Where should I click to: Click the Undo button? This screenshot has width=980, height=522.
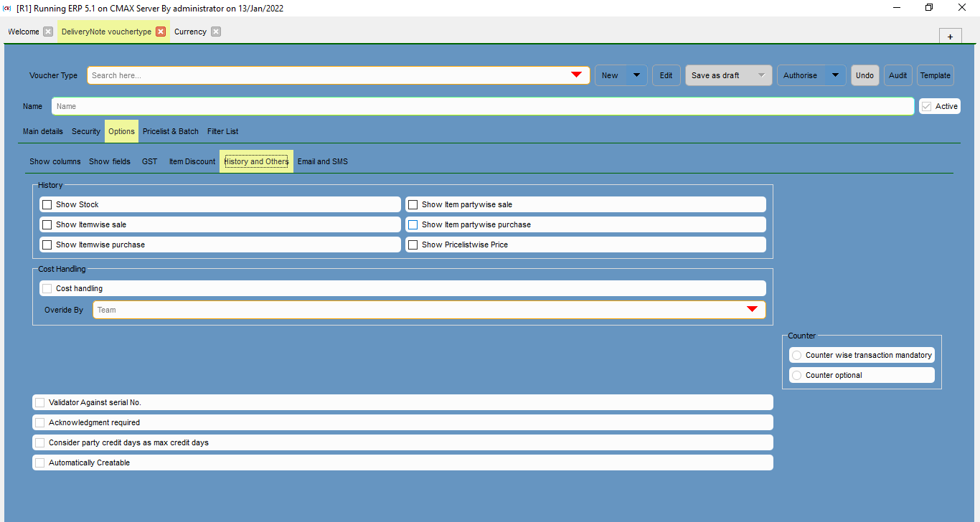(865, 75)
